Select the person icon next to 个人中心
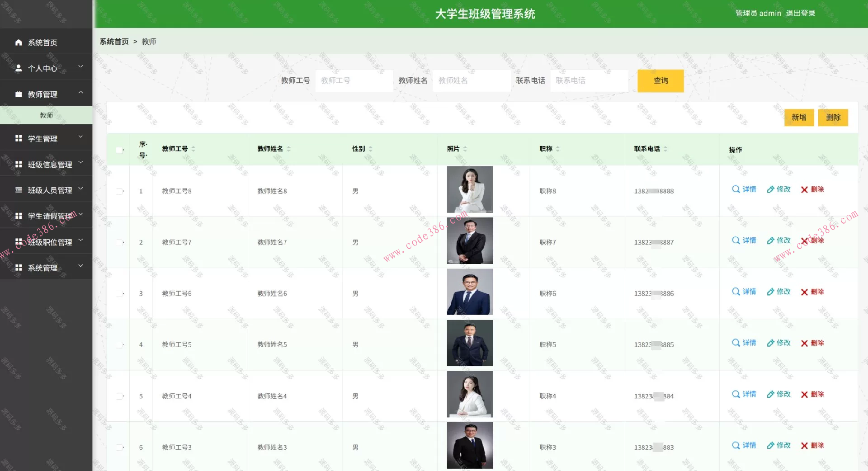This screenshot has height=471, width=868. tap(19, 68)
